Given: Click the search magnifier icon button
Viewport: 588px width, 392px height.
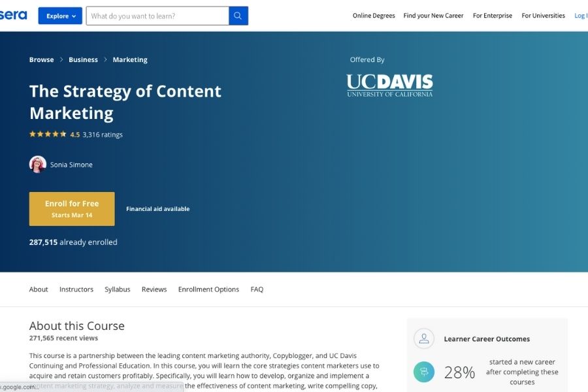Looking at the screenshot, I should click(238, 16).
